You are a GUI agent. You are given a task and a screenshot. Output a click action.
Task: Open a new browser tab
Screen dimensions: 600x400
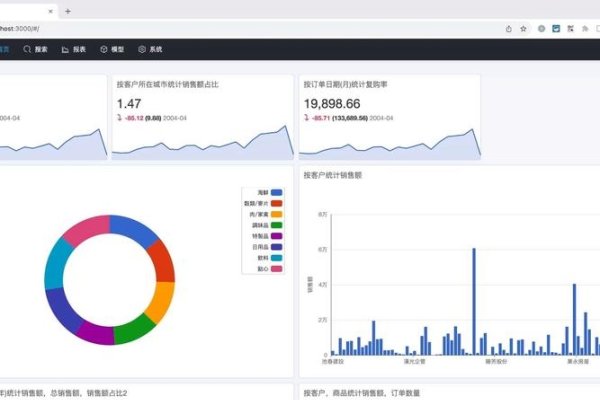[x=67, y=11]
